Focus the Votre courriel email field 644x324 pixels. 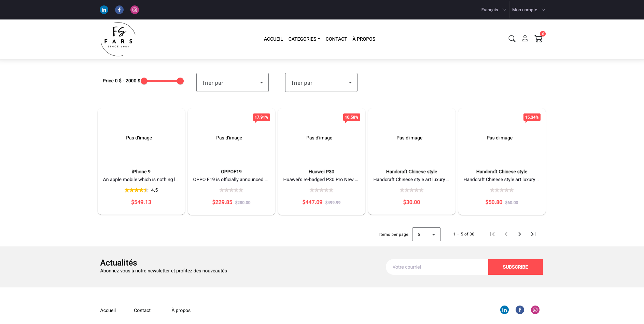pyautogui.click(x=437, y=267)
